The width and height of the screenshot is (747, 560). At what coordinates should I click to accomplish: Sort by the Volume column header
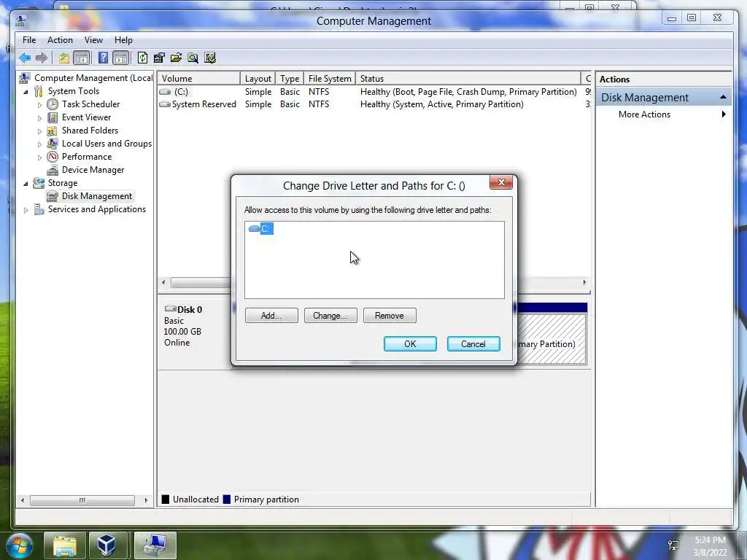[x=198, y=78]
